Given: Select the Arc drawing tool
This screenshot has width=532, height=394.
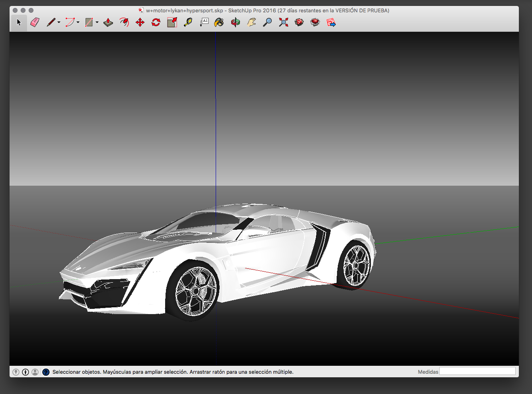Looking at the screenshot, I should (70, 22).
